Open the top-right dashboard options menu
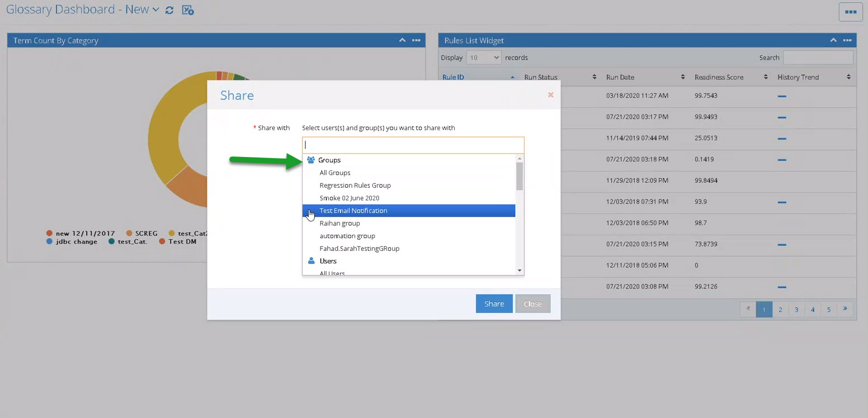868x418 pixels. pos(850,11)
